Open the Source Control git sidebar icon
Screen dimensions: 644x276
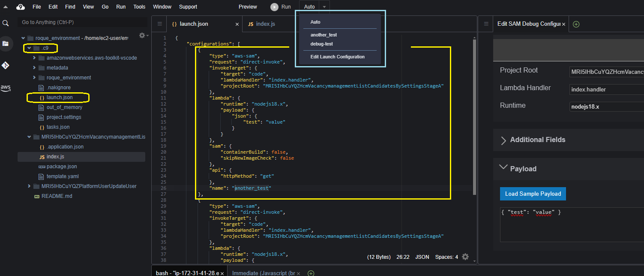[x=6, y=65]
